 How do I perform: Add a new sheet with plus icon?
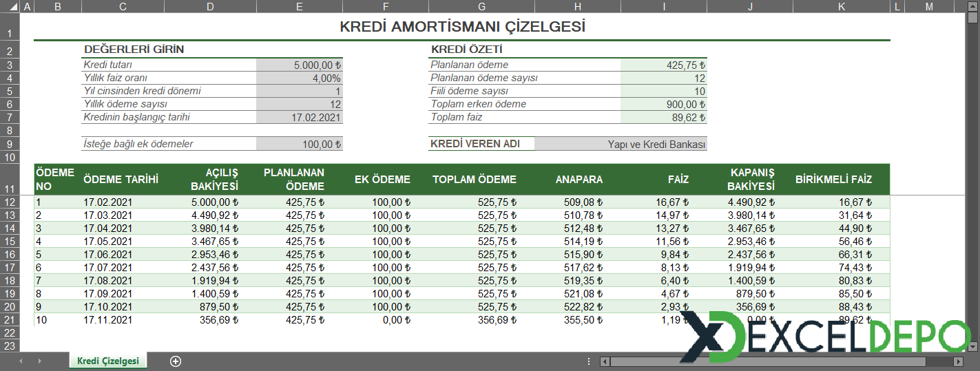(176, 361)
